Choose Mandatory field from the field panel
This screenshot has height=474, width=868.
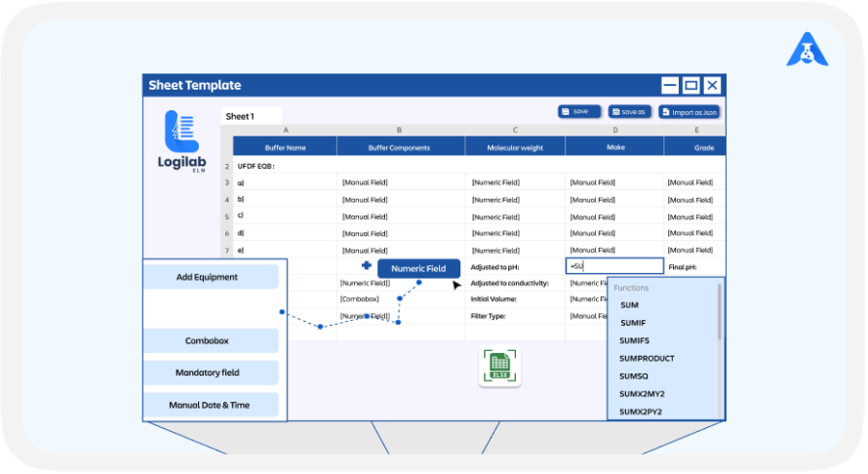click(x=211, y=373)
